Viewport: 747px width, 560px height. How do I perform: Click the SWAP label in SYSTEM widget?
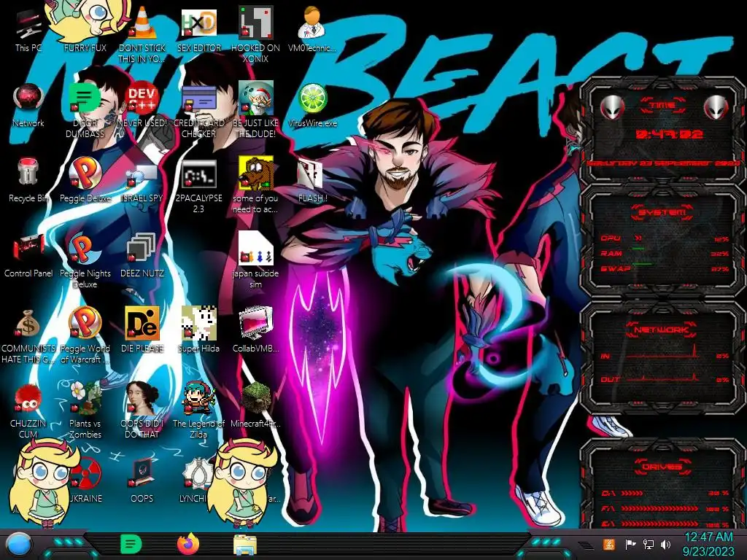[616, 268]
